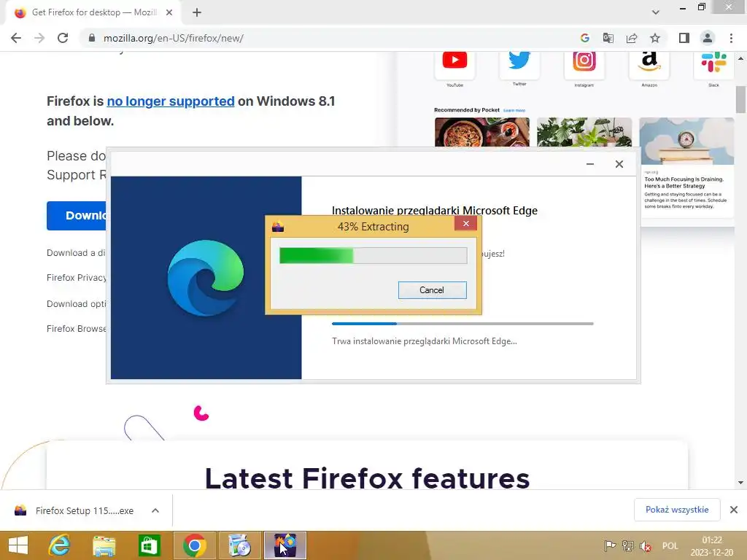Click the Microsoft Edge logo in installer
This screenshot has width=747, height=560.
point(206,278)
